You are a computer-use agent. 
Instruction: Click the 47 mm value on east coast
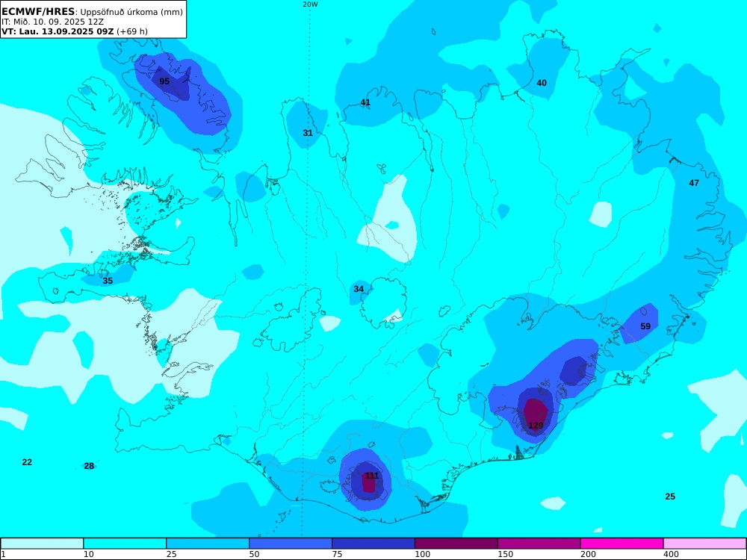pos(694,183)
